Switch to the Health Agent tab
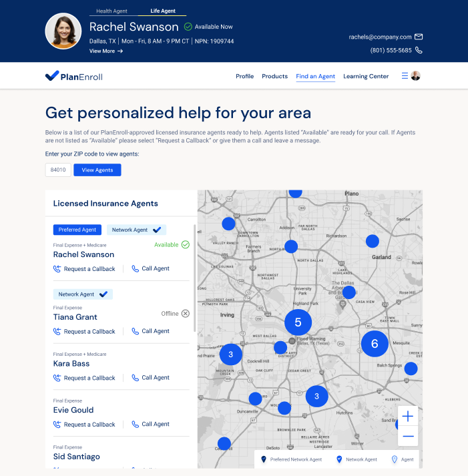 111,11
